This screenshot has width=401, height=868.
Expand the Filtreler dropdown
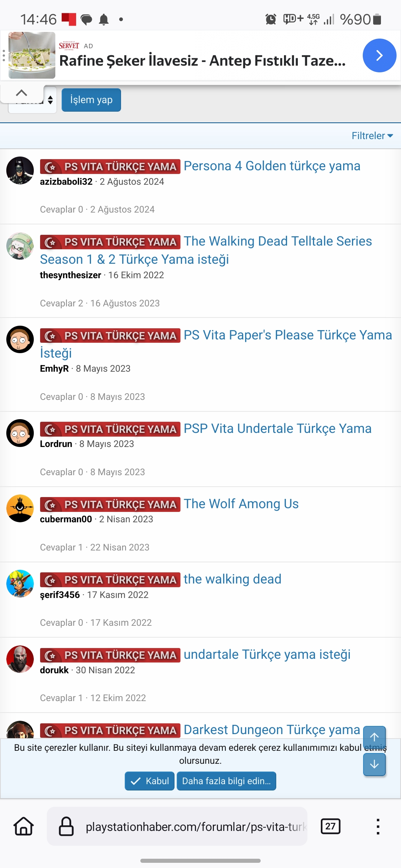pyautogui.click(x=372, y=136)
